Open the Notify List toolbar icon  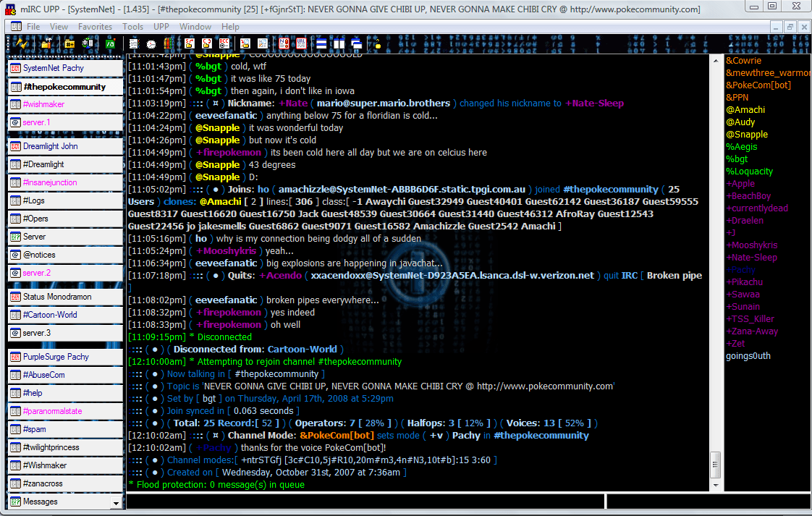(284, 44)
